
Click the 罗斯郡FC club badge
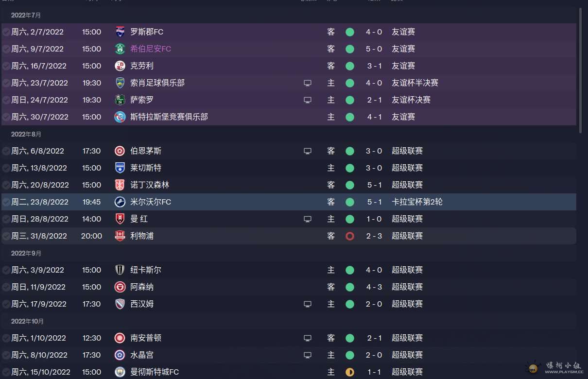pos(120,32)
